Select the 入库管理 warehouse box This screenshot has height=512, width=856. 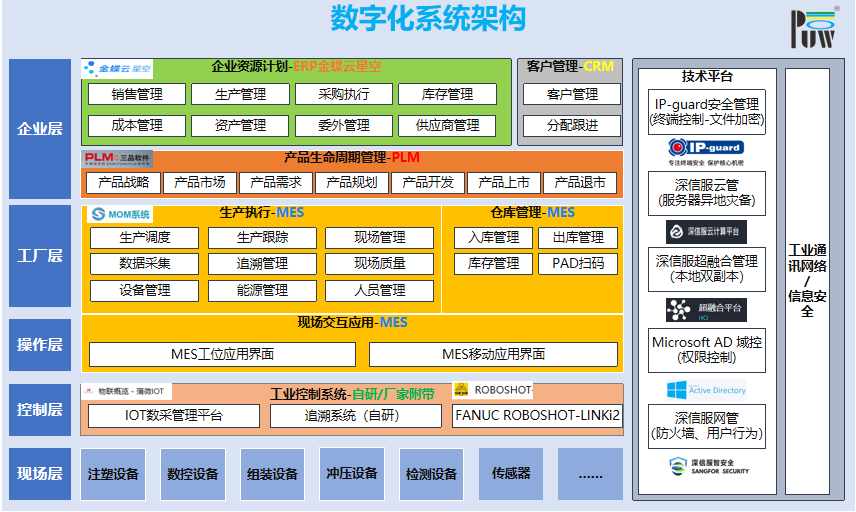point(494,237)
